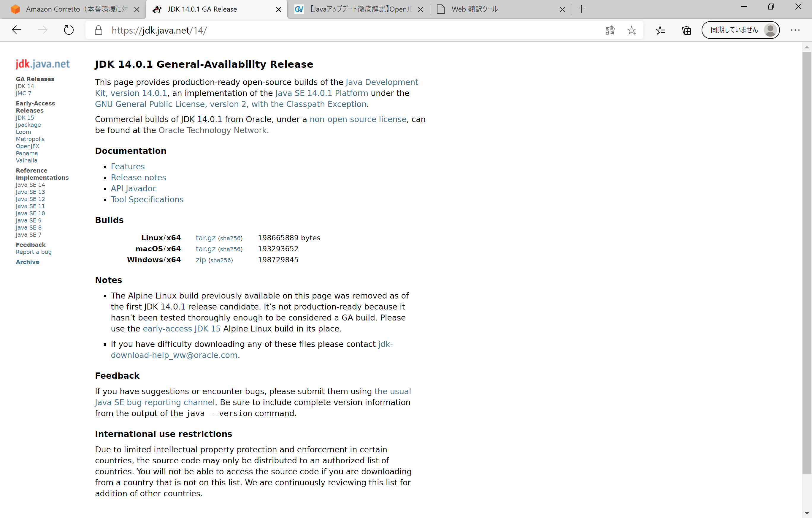Open the Release notes link
Screen dimensions: 812x518
tap(138, 177)
